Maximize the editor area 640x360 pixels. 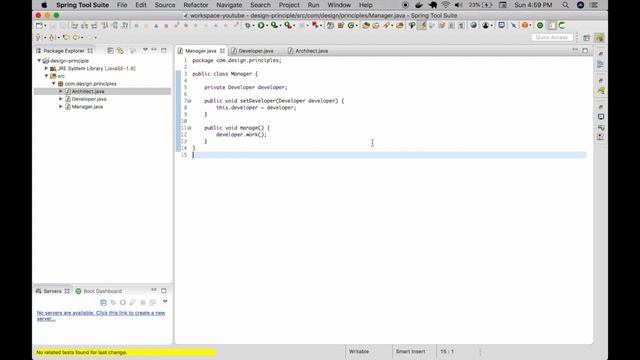[x=585, y=50]
